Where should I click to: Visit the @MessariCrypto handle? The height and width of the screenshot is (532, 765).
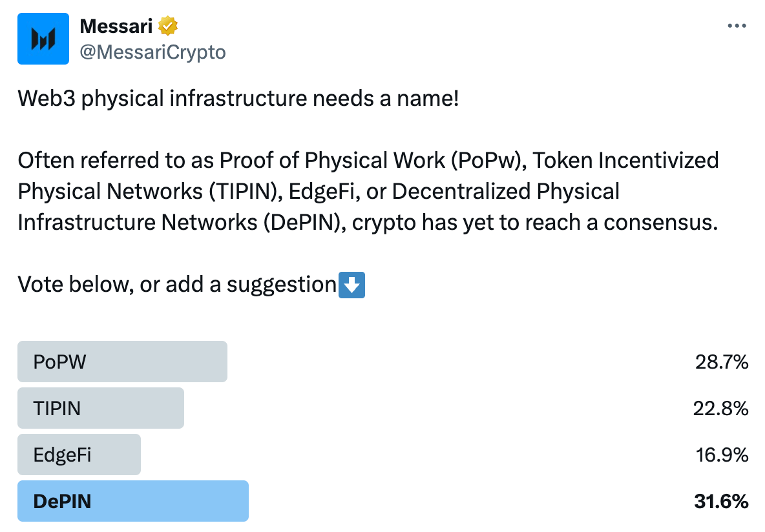pos(152,52)
